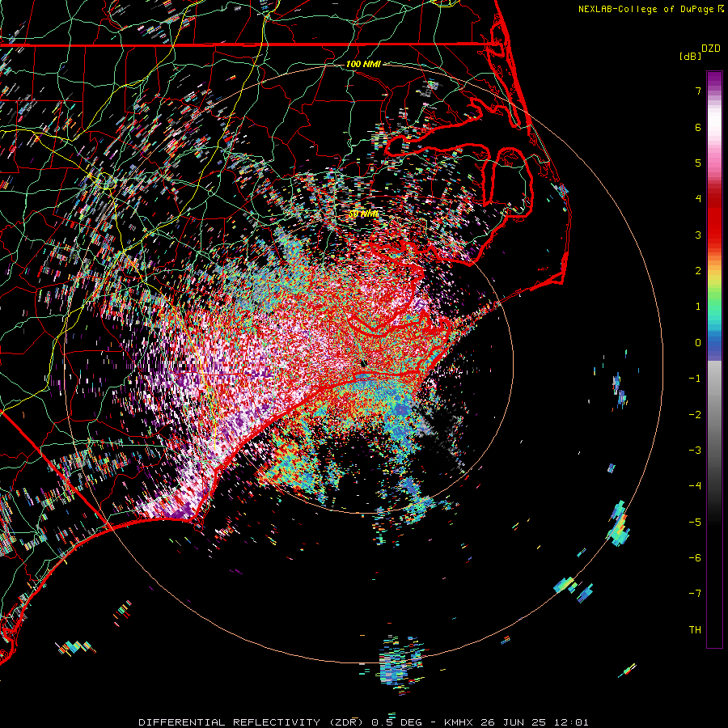Image resolution: width=728 pixels, height=728 pixels.
Task: Click the 7 value on the scale
Action: [x=698, y=91]
